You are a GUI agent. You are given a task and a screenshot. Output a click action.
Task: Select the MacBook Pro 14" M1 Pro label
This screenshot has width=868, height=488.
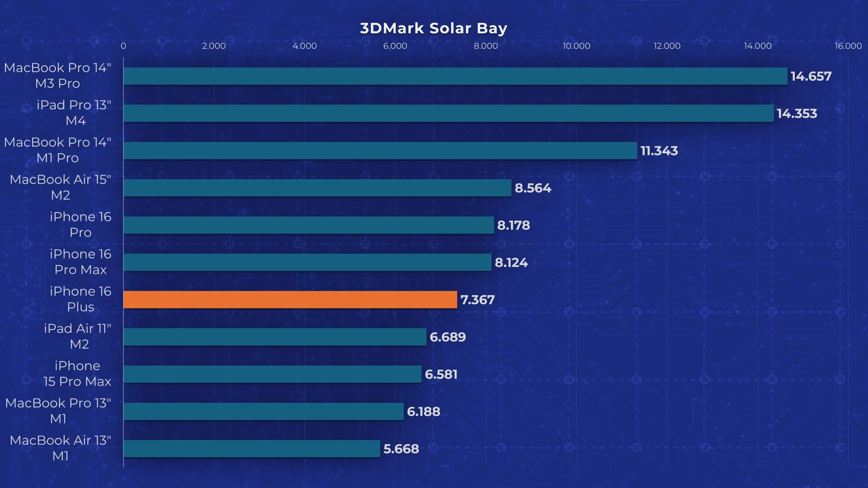[x=58, y=150]
